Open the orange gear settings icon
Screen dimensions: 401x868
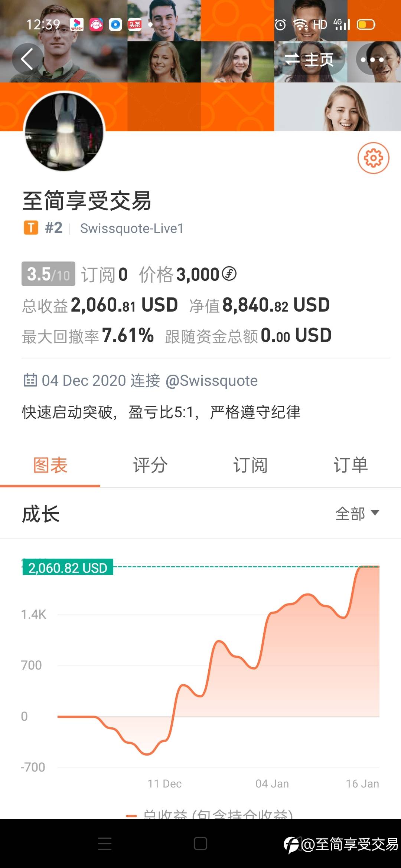(x=373, y=158)
